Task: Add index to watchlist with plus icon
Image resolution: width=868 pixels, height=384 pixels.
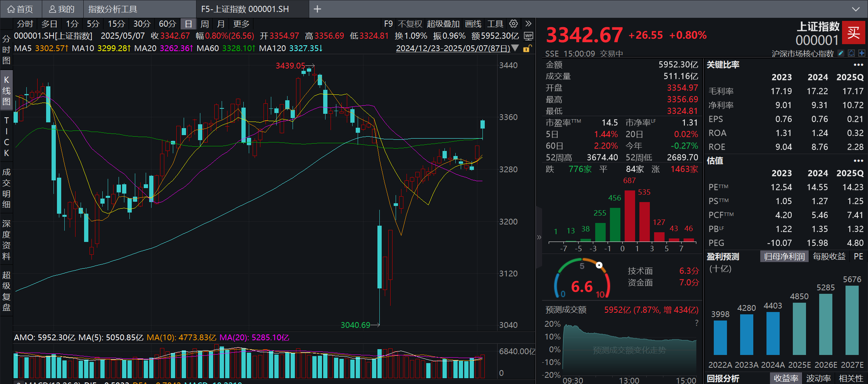Action: click(861, 53)
